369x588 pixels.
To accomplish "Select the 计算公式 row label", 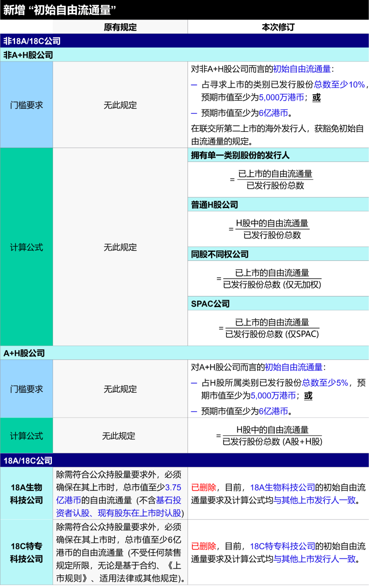I will 26,248.
